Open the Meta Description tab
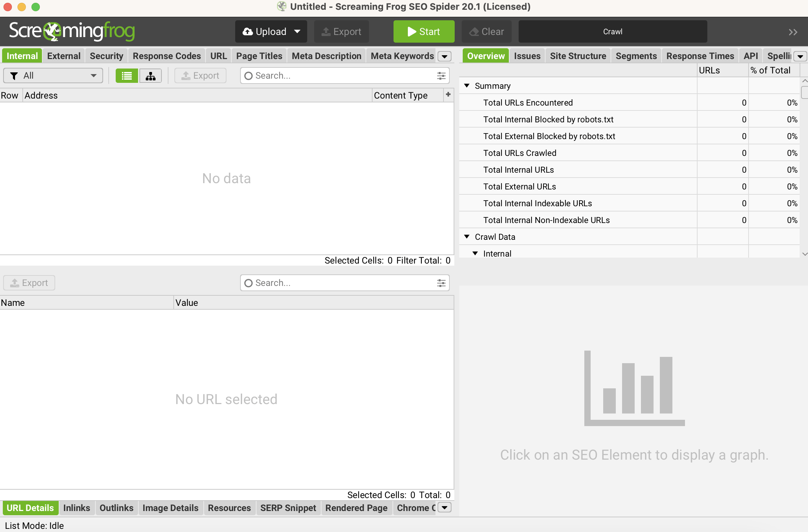The image size is (808, 532). [x=326, y=56]
